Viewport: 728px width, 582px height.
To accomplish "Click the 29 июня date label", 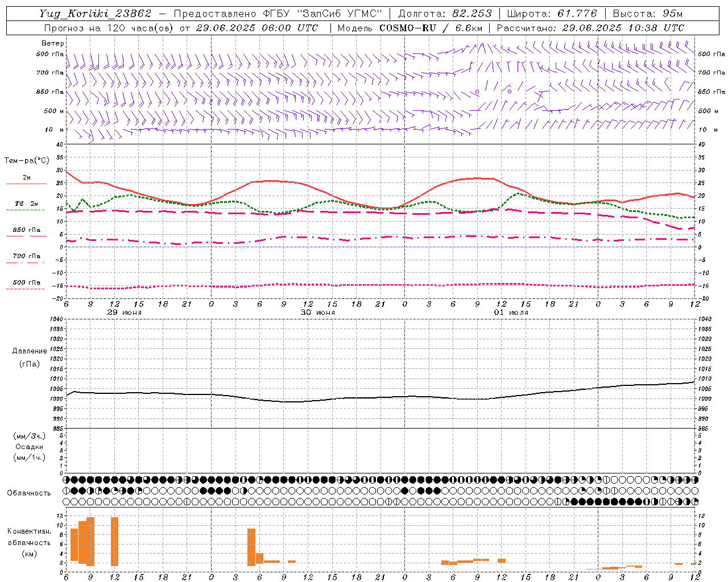I will 125,313.
